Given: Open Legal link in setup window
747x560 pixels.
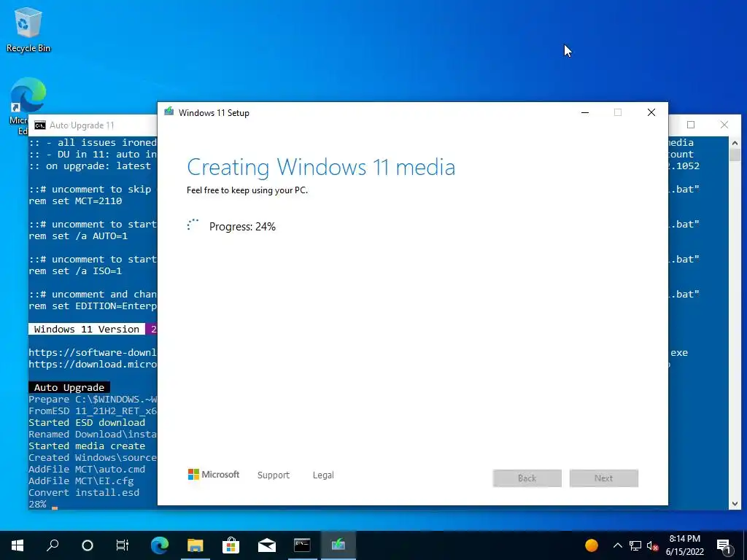Looking at the screenshot, I should tap(323, 475).
